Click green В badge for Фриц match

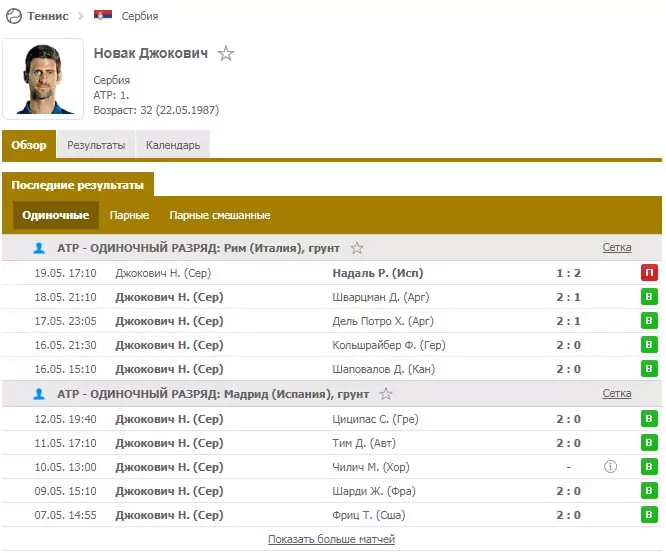click(x=649, y=515)
